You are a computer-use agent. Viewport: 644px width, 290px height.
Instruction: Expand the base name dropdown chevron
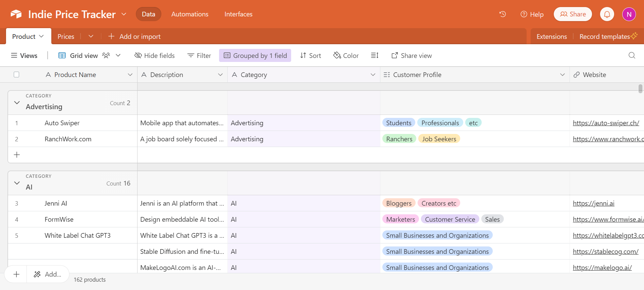(124, 14)
